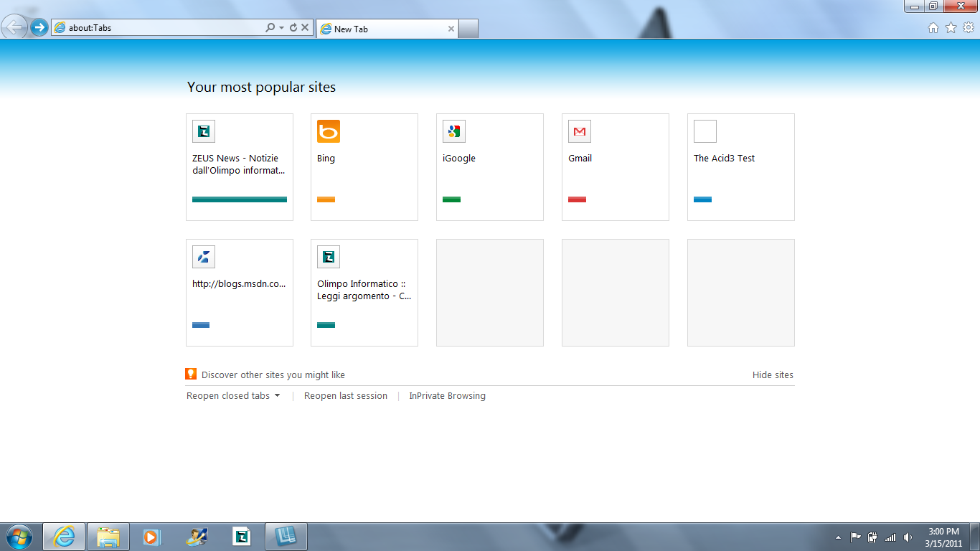Click Internet Explorer taskbar icon
The width and height of the screenshot is (980, 551).
point(64,537)
